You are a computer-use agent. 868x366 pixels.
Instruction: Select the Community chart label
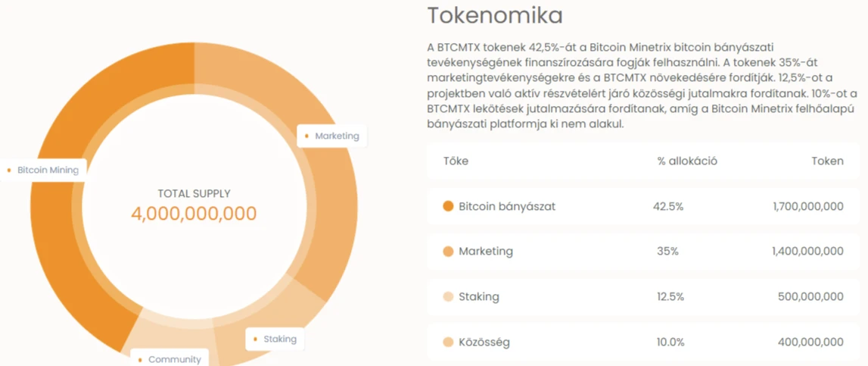click(170, 359)
